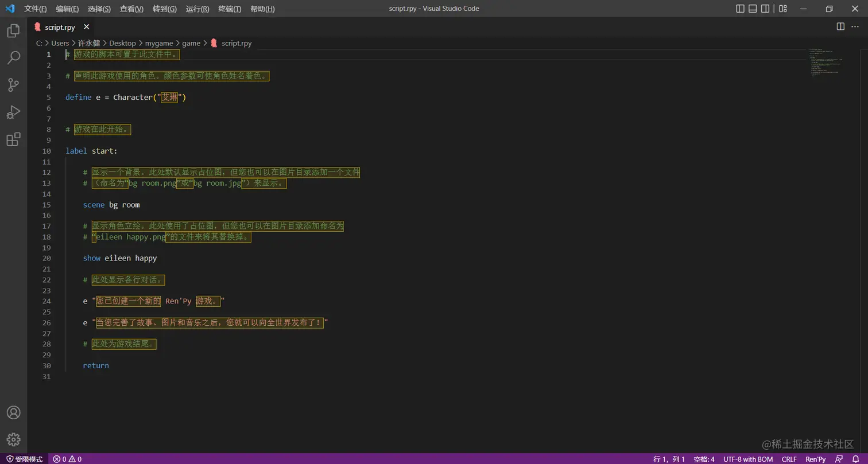This screenshot has width=868, height=464.
Task: Click line number 10 in the gutter
Action: (x=46, y=151)
